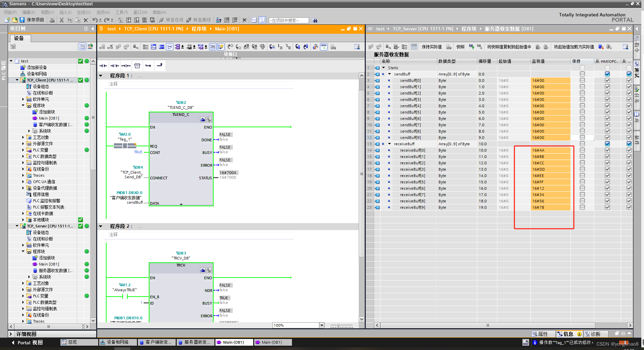
Task: Toggle HMI/OPC checkbox for receiveBuff[4]
Action: pos(607,176)
